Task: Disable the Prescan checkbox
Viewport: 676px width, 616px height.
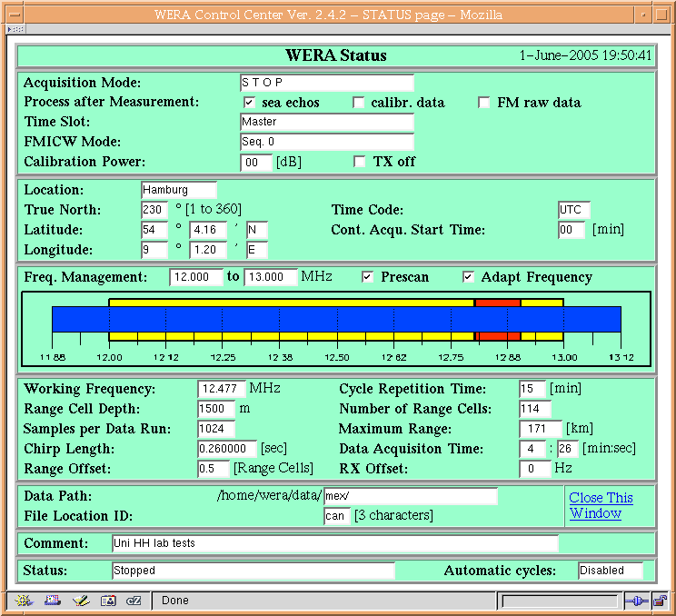Action: tap(367, 277)
